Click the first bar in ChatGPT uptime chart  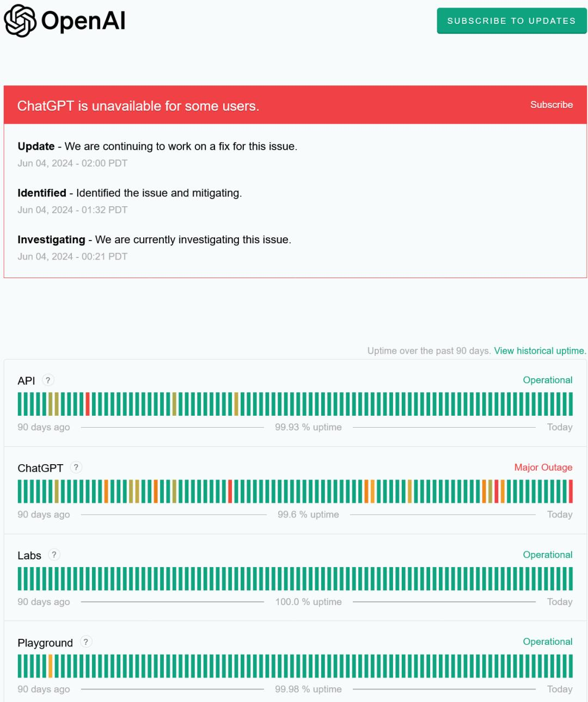[20, 491]
